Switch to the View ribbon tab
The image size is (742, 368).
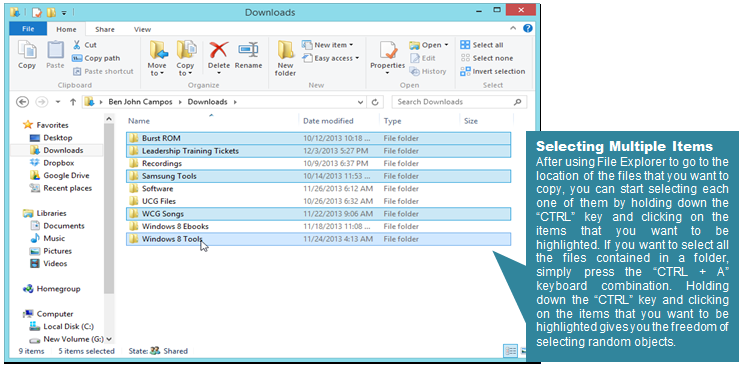[142, 29]
